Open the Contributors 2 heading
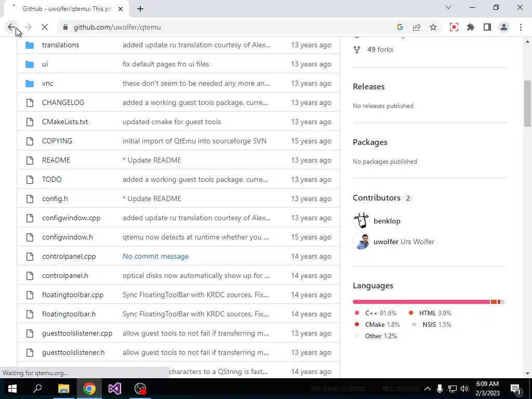The image size is (532, 399). (x=382, y=198)
